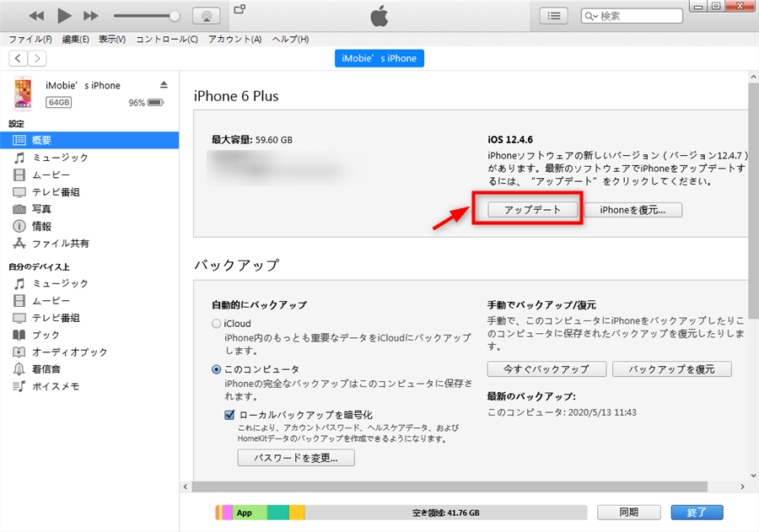Toggle ローカルバックアップを暗号化 checkbox

pyautogui.click(x=229, y=415)
